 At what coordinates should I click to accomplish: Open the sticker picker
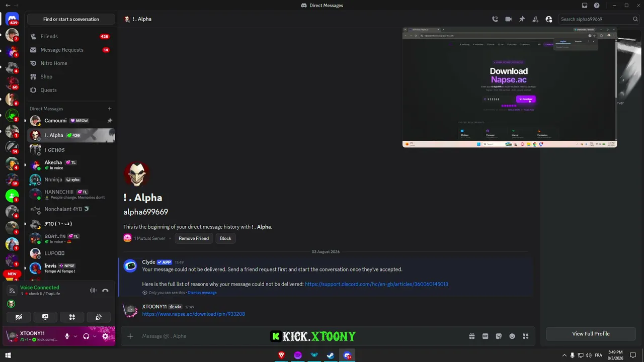[499, 336]
